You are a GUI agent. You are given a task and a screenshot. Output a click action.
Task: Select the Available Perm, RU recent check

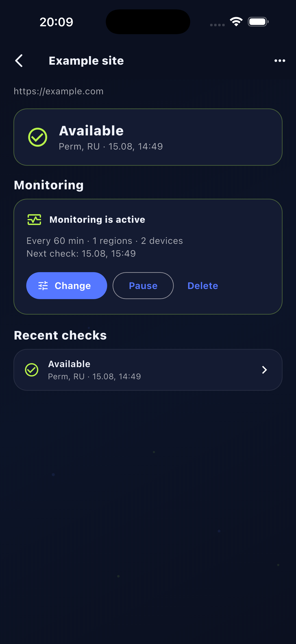[148, 370]
